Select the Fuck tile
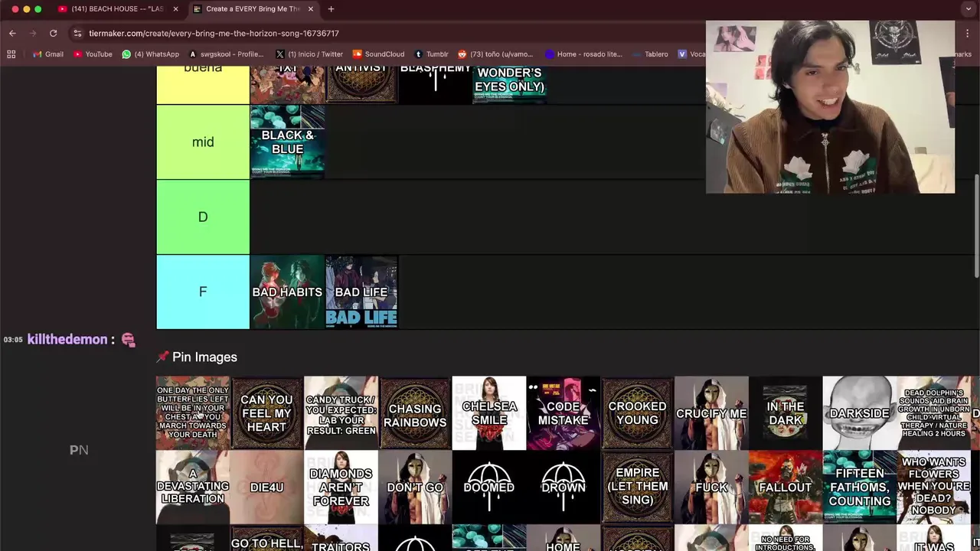Image resolution: width=980 pixels, height=551 pixels. coord(711,487)
